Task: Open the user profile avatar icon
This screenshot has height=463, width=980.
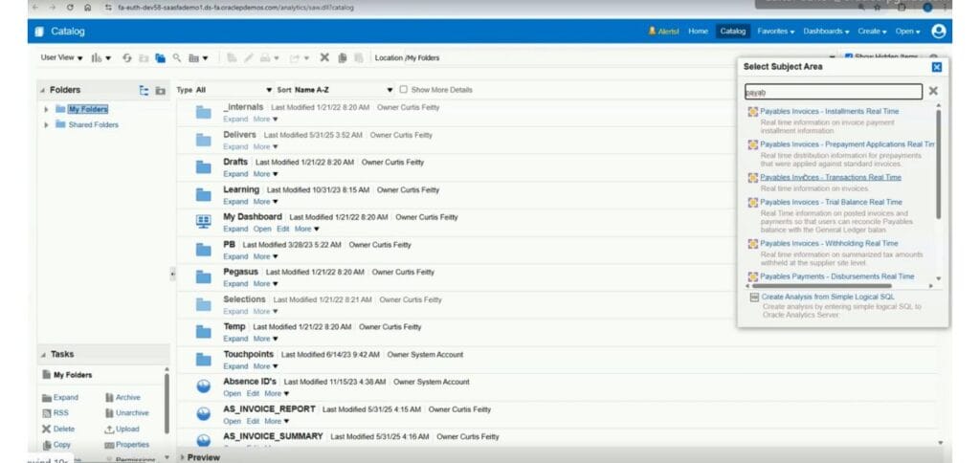Action: pyautogui.click(x=938, y=32)
